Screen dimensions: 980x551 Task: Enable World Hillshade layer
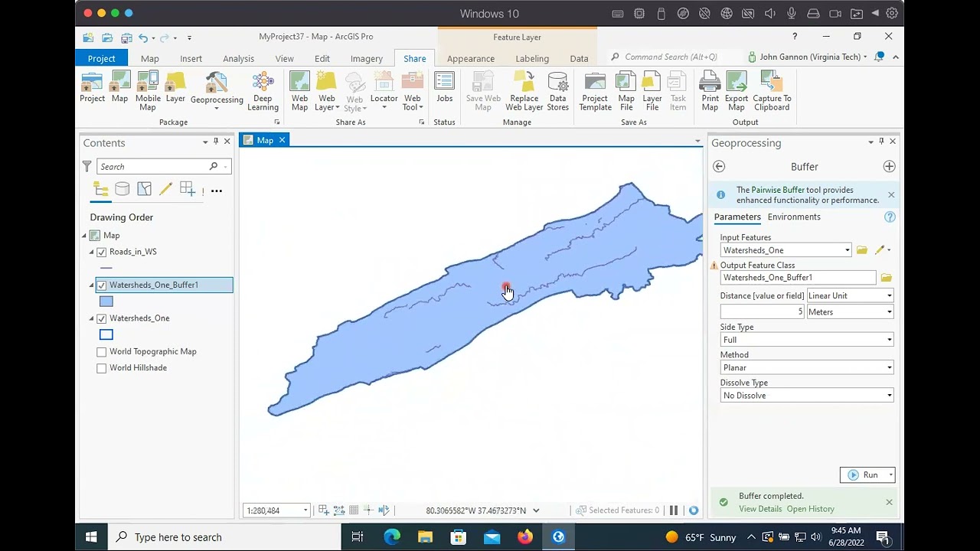click(x=102, y=368)
